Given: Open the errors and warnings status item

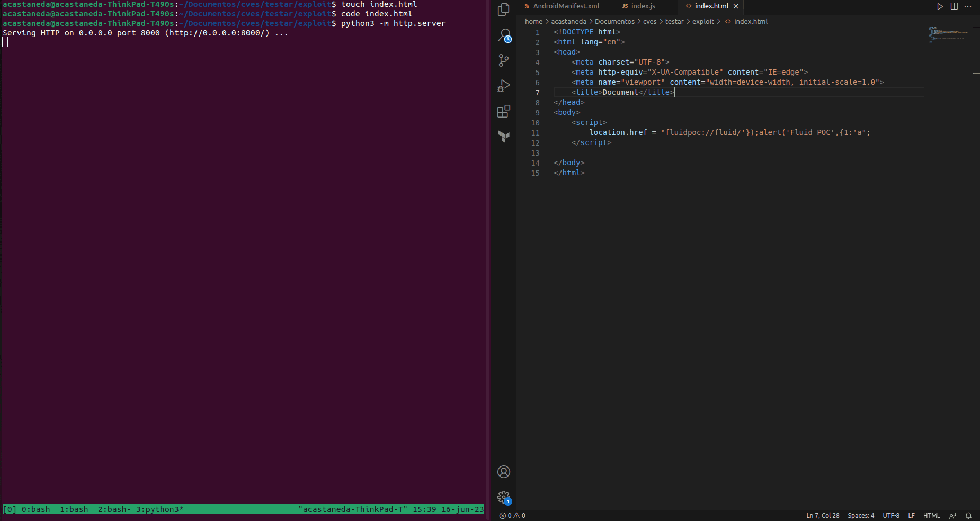Looking at the screenshot, I should (512, 516).
